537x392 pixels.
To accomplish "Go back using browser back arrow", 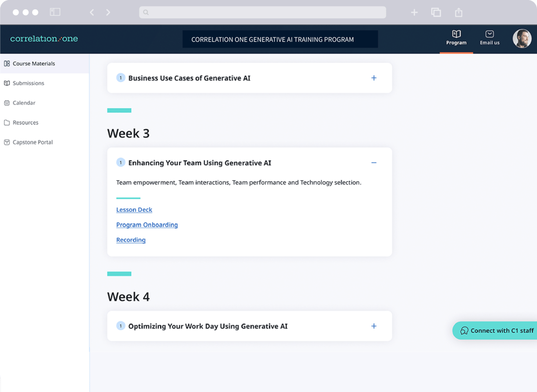I will tap(92, 12).
